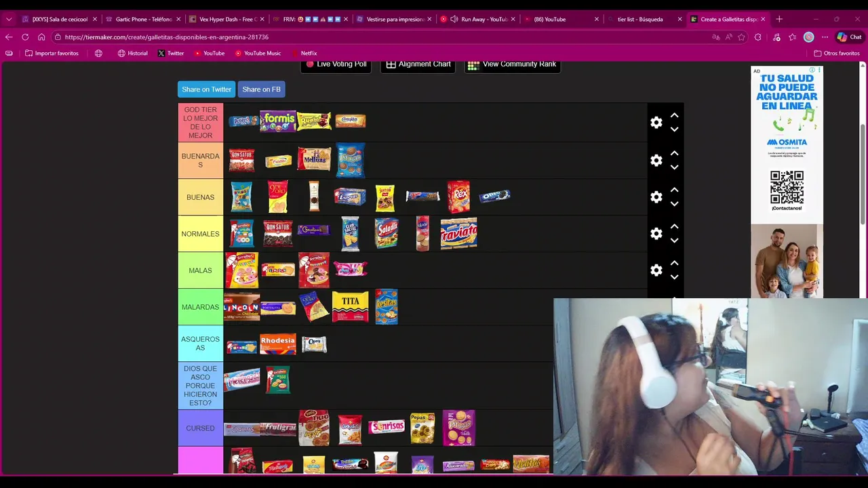Screen dimensions: 868x488
Task: Click Traviata cracker image in NORMALES
Action: 459,234
